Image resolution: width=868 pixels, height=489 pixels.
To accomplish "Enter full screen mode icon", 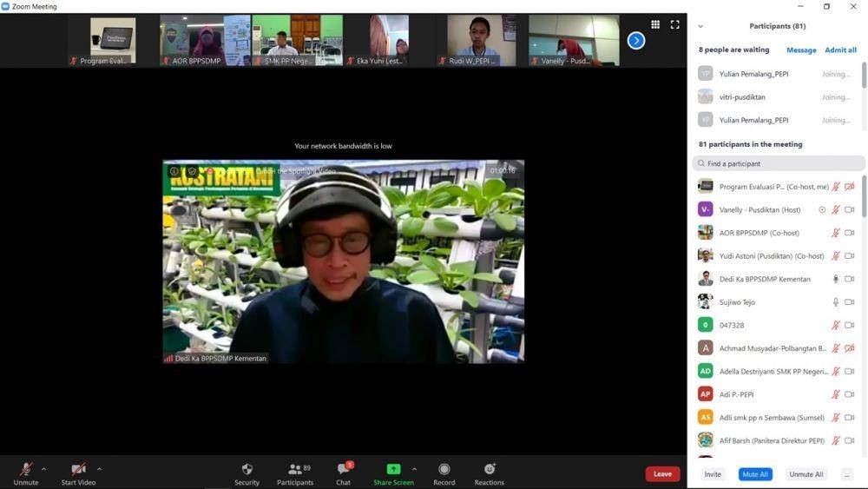I will 674,24.
